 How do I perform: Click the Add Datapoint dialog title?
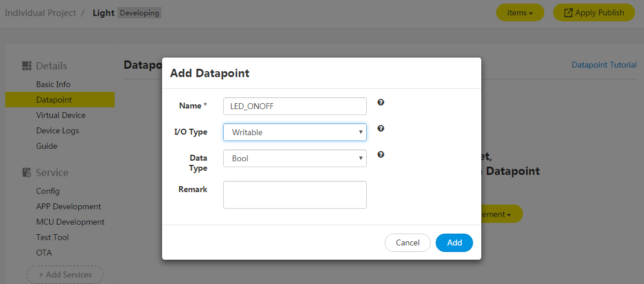(210, 74)
